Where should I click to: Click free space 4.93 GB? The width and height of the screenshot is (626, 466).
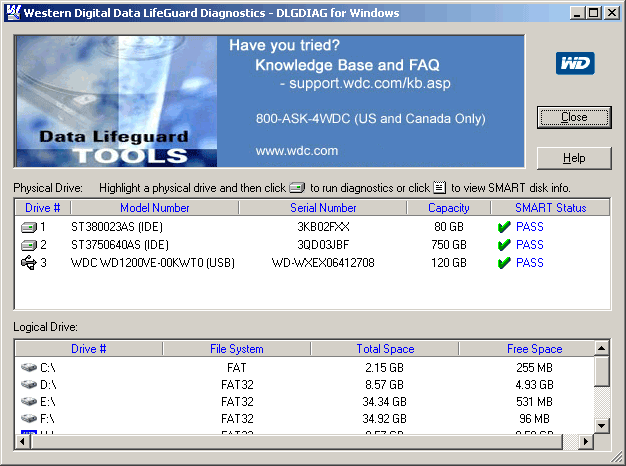coord(535,385)
